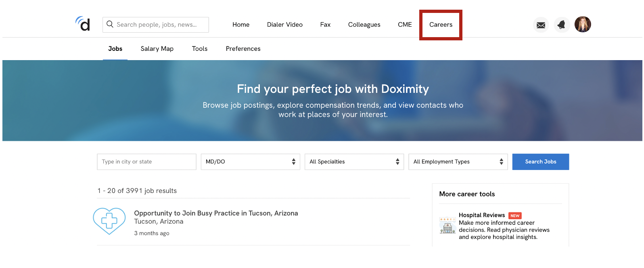Click the heart-cross job listing icon
The image size is (644, 268).
point(109,221)
